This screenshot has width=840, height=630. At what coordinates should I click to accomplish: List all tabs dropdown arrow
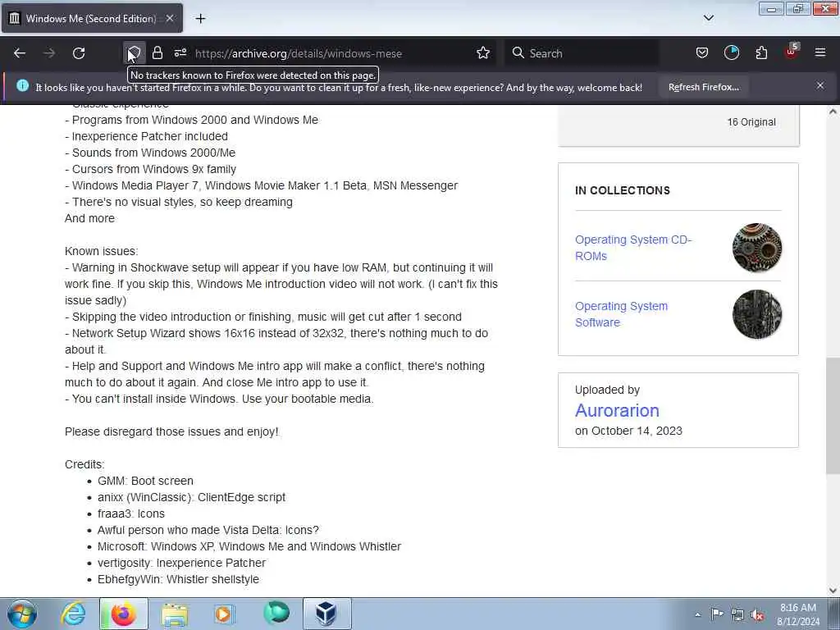coord(708,18)
